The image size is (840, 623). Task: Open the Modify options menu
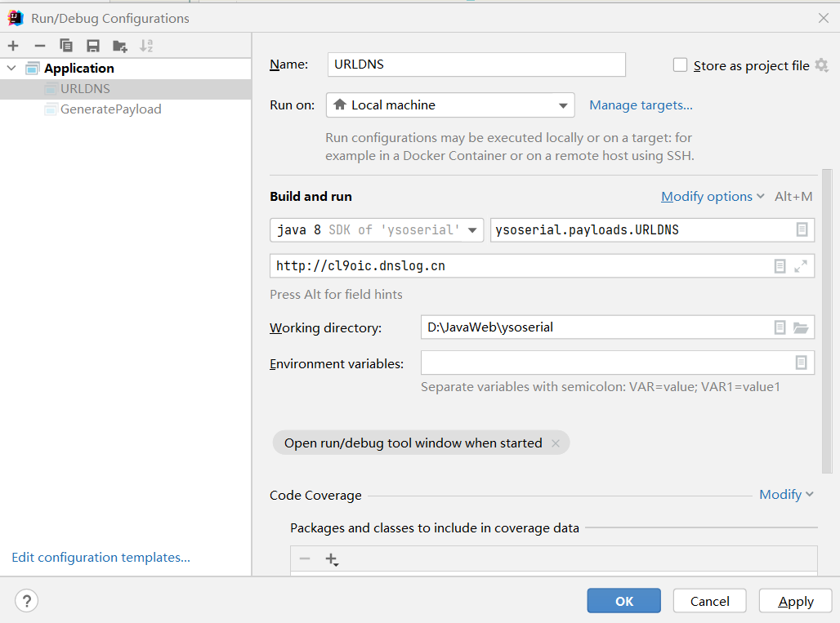[x=712, y=197]
